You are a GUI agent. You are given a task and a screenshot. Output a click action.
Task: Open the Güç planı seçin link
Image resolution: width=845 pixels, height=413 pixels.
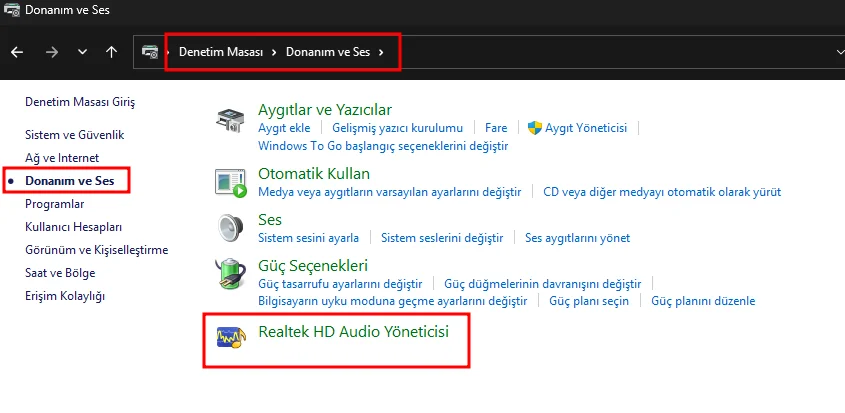tap(589, 301)
